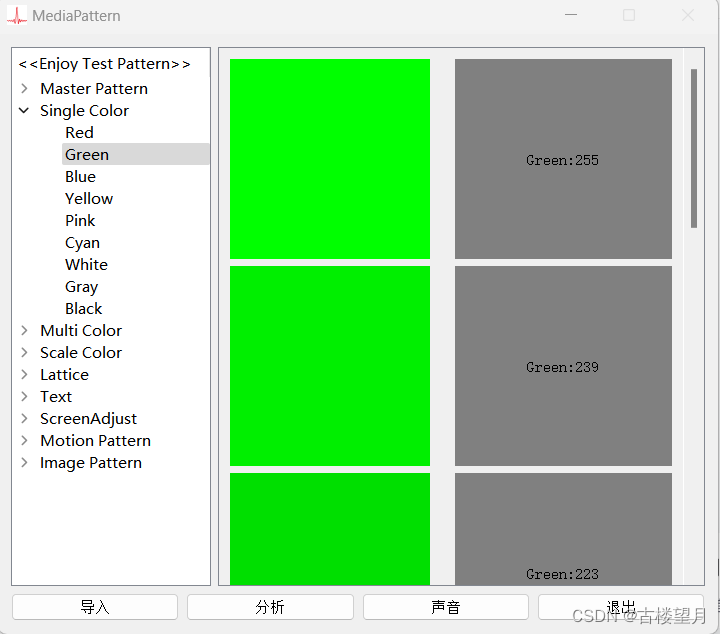The width and height of the screenshot is (720, 634).
Task: Click the gray Green:223 label tile
Action: (x=563, y=529)
